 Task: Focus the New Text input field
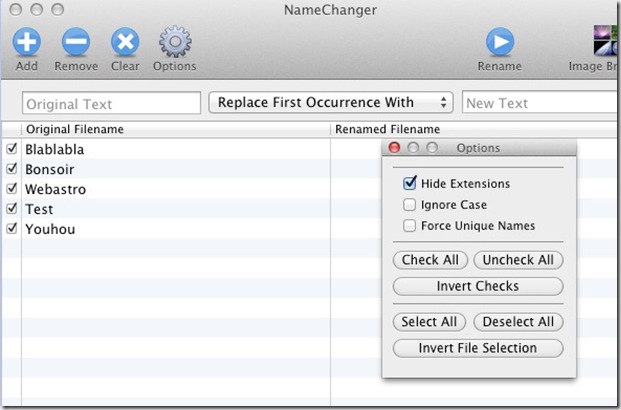(540, 103)
